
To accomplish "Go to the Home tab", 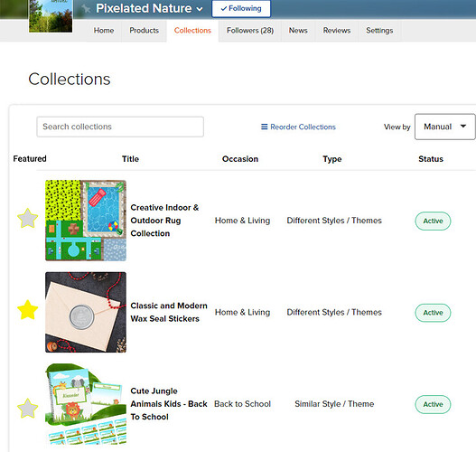I will (104, 31).
